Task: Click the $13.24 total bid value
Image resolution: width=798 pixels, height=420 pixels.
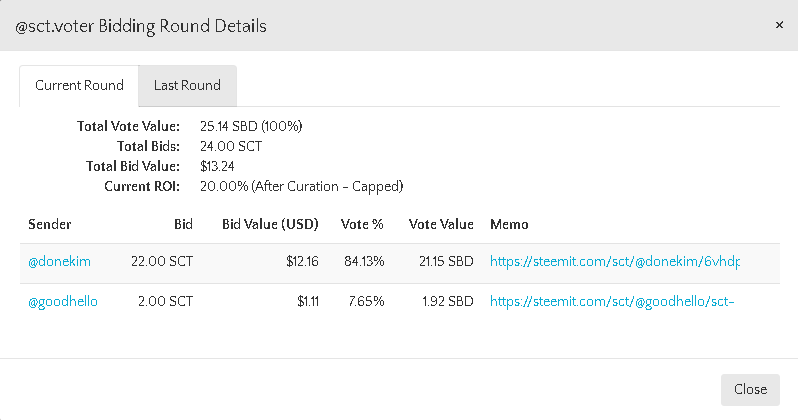Action: click(x=217, y=166)
